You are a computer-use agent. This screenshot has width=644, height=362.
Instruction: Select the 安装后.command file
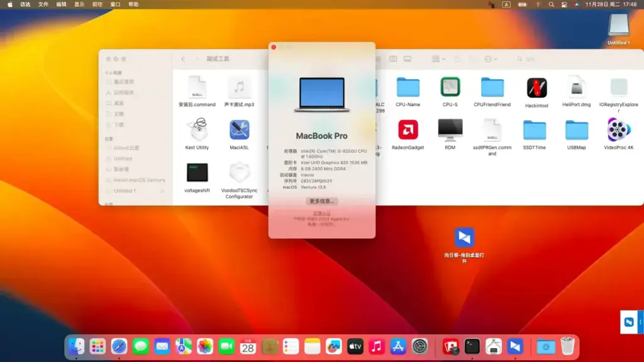point(197,87)
